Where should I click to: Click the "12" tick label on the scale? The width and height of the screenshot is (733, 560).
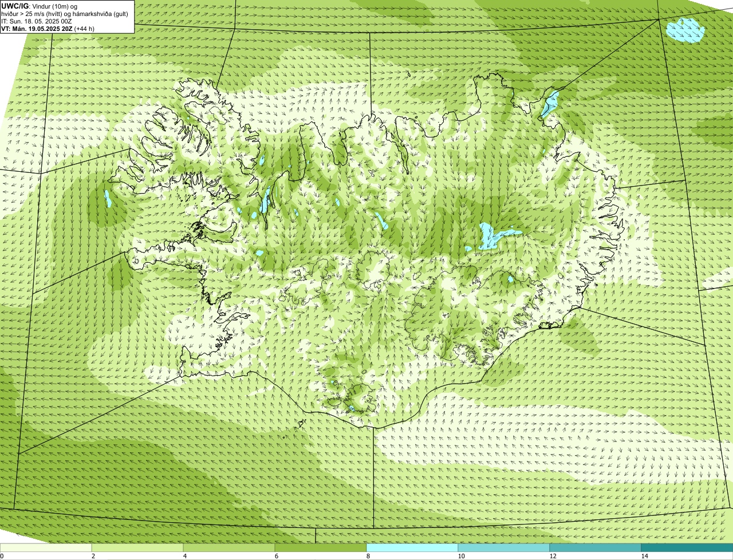[553, 556]
